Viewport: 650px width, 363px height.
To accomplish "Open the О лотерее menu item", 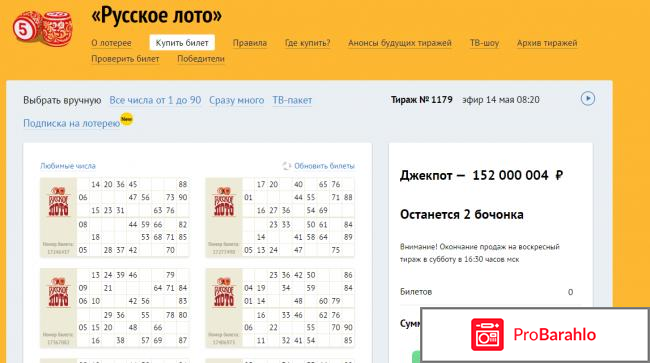I will pos(111,43).
